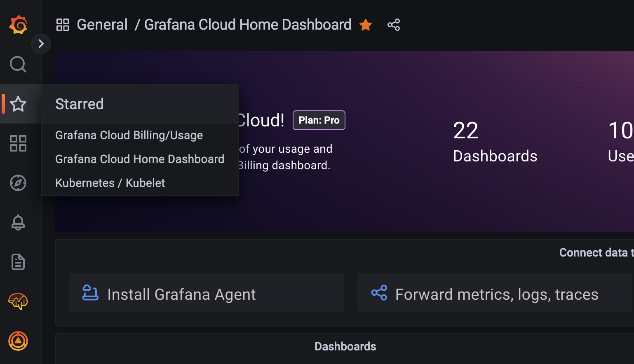Expand the sidebar with the chevron arrow
This screenshot has width=634, height=364.
click(x=41, y=43)
